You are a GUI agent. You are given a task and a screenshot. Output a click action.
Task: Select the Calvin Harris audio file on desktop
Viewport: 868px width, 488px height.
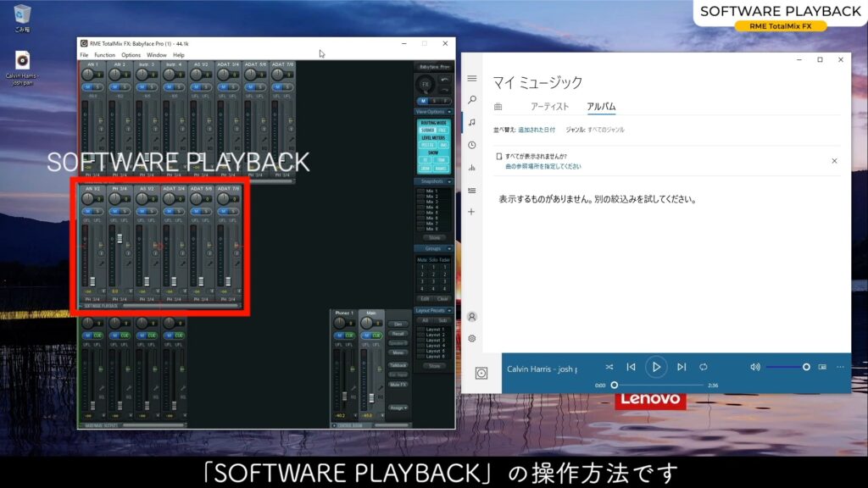tap(22, 68)
